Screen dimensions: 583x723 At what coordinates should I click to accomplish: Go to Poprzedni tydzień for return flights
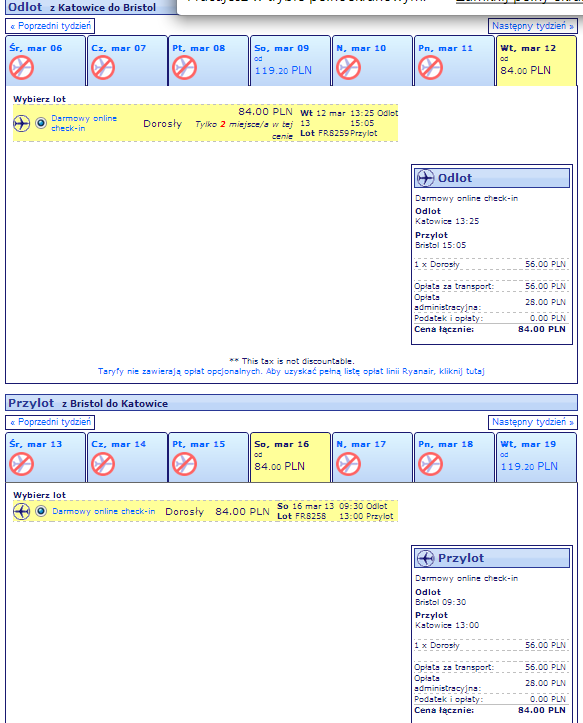pos(50,422)
